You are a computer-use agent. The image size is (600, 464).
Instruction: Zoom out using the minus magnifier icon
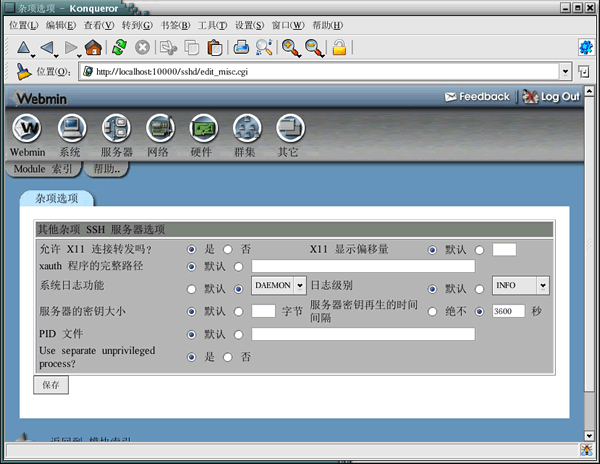(x=313, y=48)
